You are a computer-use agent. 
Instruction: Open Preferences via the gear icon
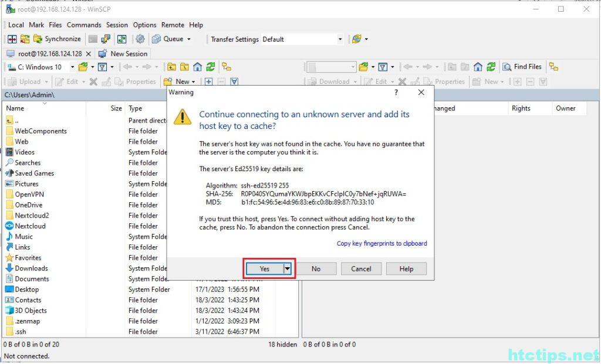coord(140,39)
